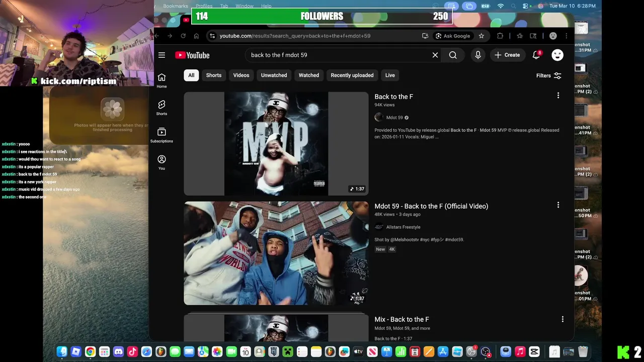Open the You section in the sidebar
This screenshot has width=644, height=362.
pos(162,162)
